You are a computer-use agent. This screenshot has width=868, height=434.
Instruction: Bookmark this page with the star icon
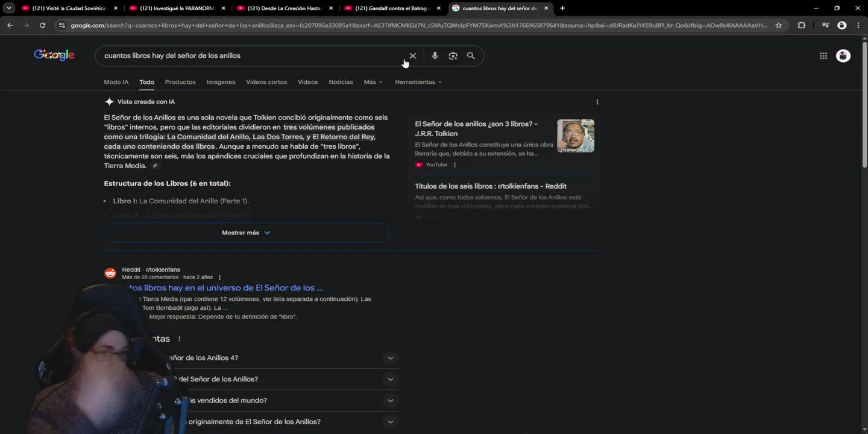pyautogui.click(x=779, y=25)
